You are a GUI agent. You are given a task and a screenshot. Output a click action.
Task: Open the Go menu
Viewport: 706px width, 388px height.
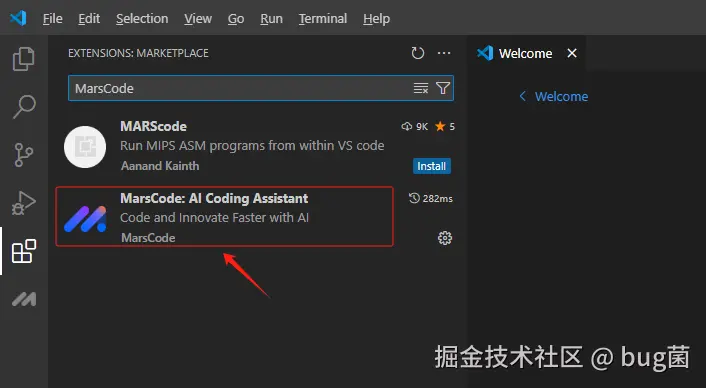coord(236,18)
